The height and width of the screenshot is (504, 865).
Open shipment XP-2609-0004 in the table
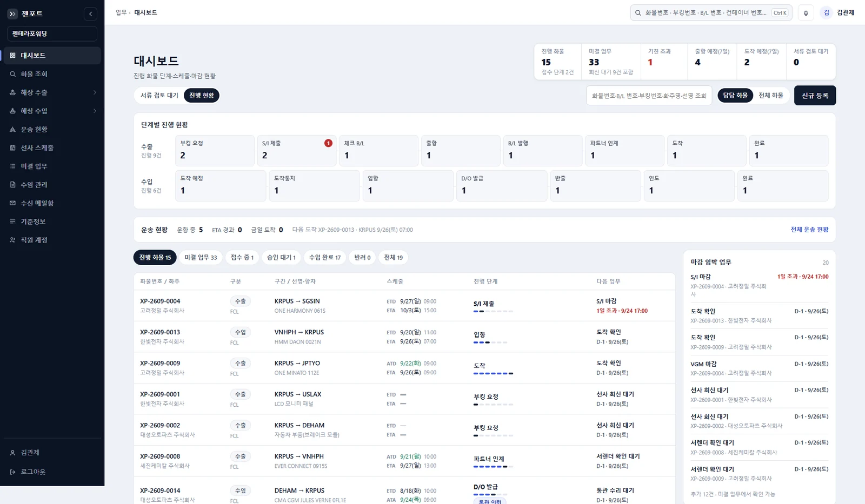[x=160, y=301]
